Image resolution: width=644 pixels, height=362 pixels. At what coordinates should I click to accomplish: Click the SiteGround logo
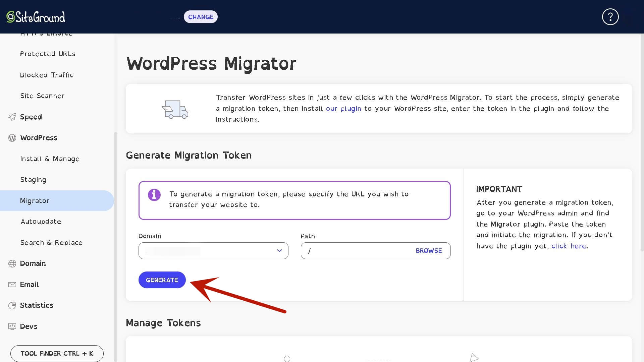[x=36, y=17]
